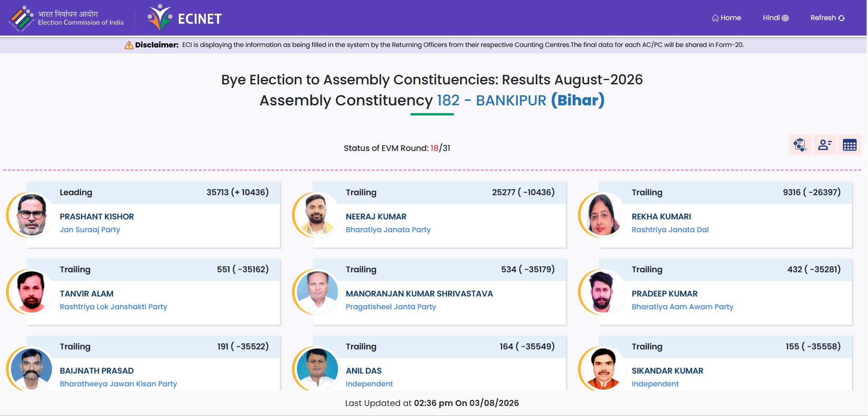
Task: Click Prashant Kishor's photo
Action: [x=31, y=214]
